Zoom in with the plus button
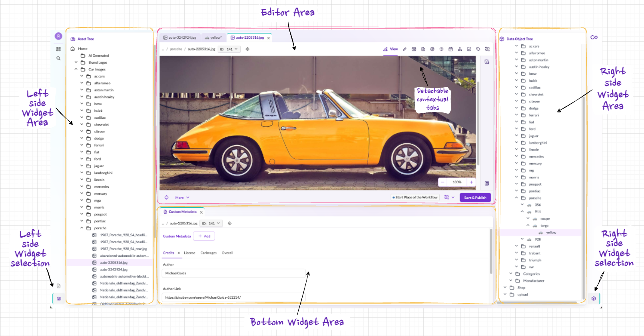 tap(471, 182)
